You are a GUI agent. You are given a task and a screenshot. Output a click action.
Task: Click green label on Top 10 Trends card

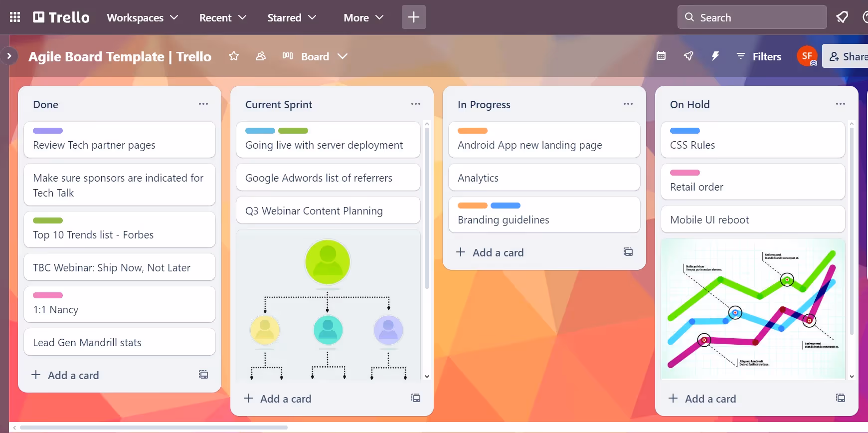[48, 220]
